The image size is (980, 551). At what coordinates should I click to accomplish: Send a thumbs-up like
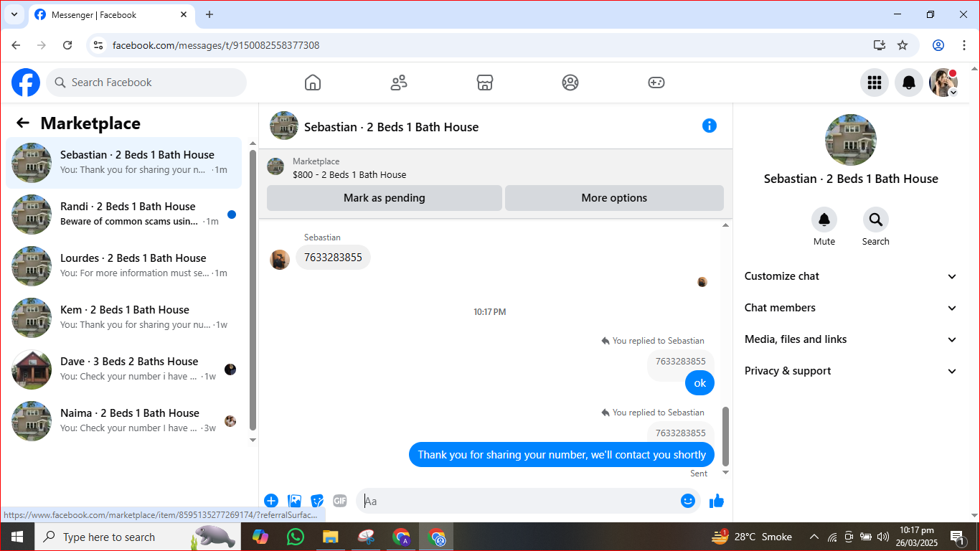717,501
